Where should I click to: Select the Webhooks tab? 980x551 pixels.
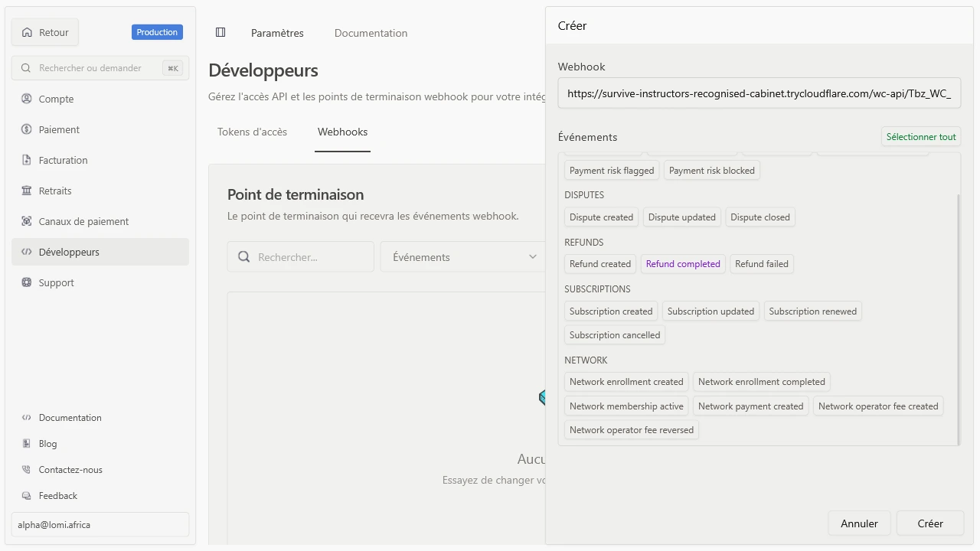pyautogui.click(x=342, y=132)
